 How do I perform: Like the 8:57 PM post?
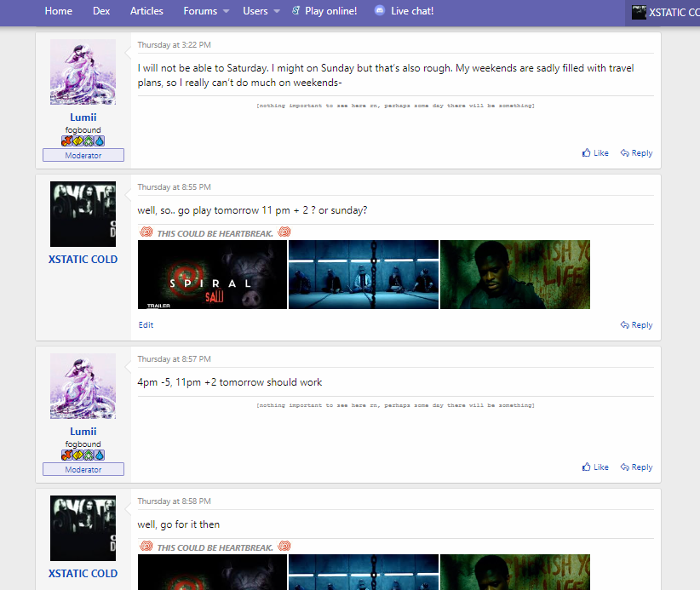(x=595, y=467)
